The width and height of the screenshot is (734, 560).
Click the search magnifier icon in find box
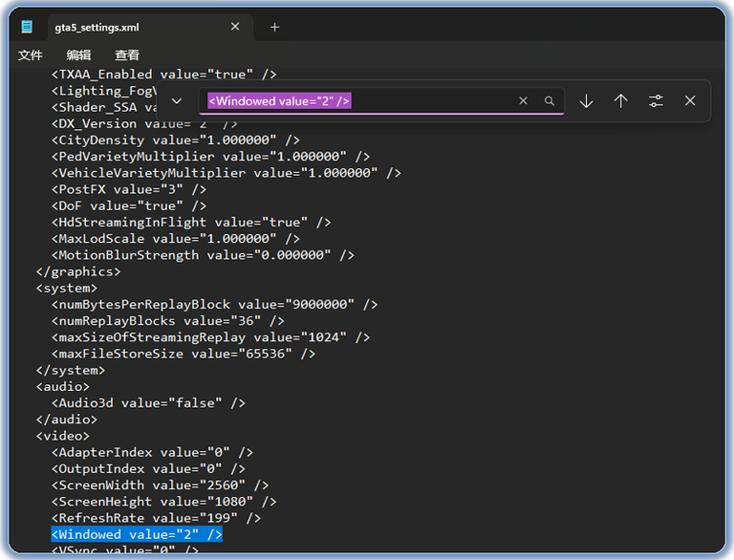(550, 101)
